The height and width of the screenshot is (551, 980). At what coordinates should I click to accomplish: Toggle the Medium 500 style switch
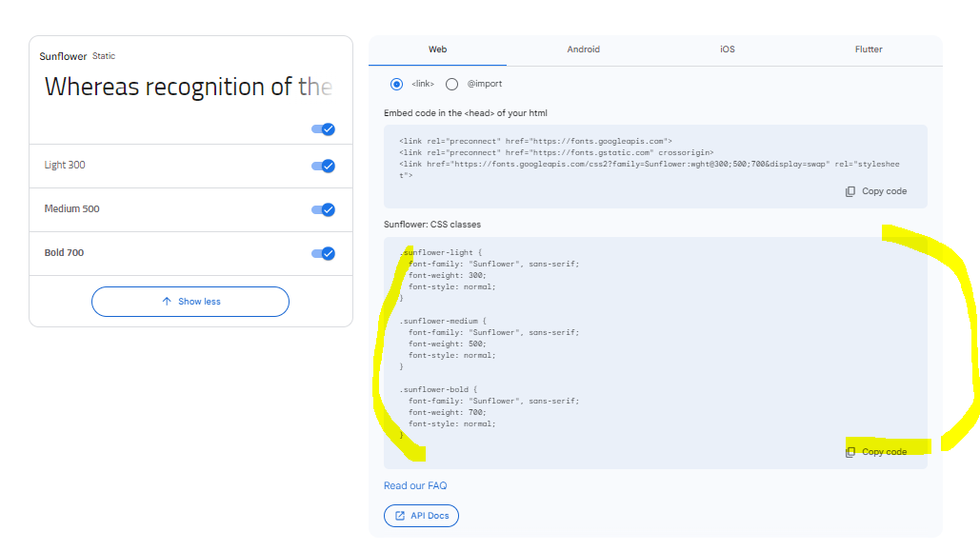pos(323,210)
